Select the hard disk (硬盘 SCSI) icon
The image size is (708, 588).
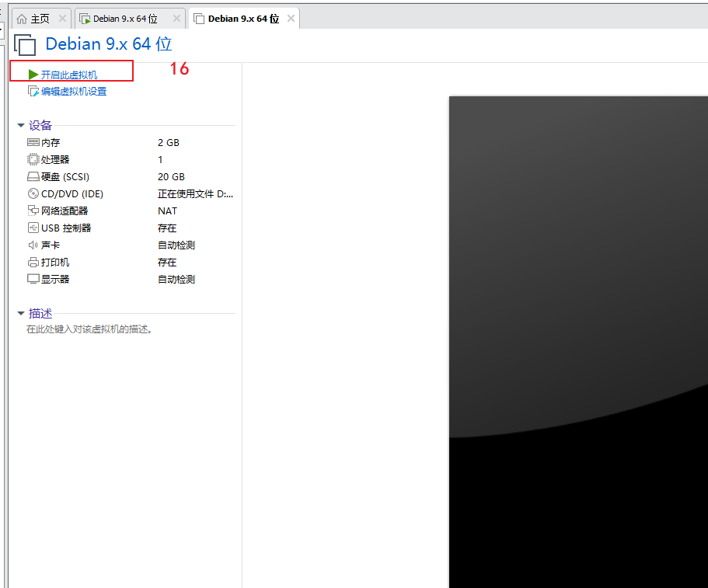(33, 177)
